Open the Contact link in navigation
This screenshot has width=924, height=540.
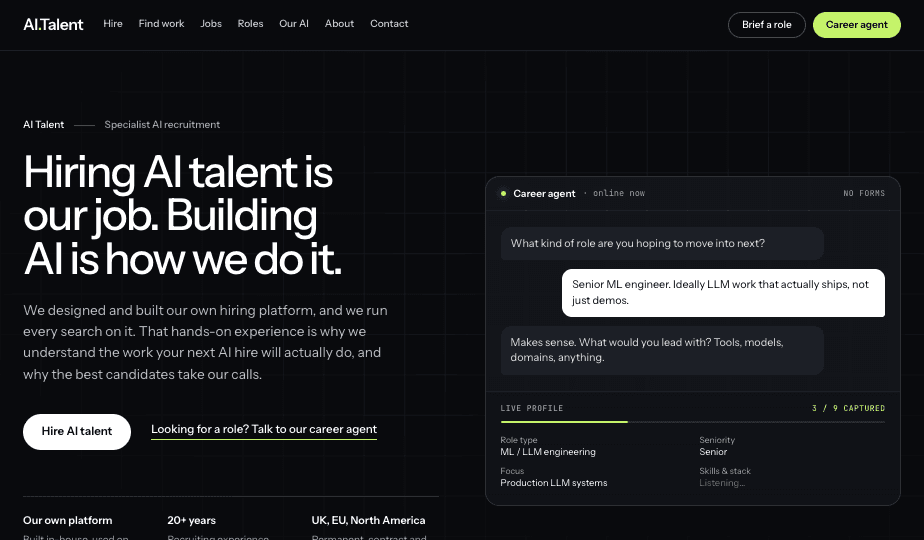point(389,24)
